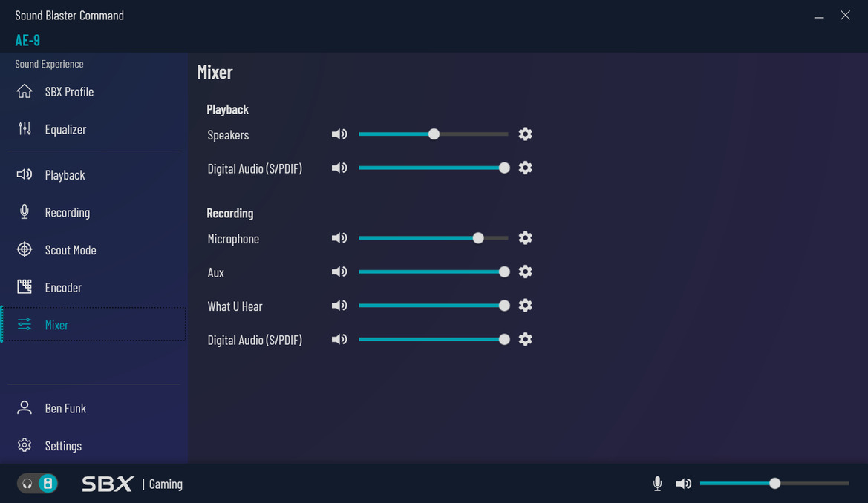Screen dimensions: 868x503
Task: Minimize the Sound Blaster Command window
Action: click(x=819, y=16)
